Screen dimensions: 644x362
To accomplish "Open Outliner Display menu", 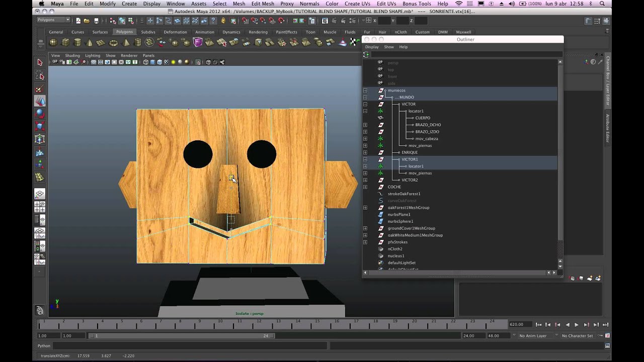I will [372, 47].
